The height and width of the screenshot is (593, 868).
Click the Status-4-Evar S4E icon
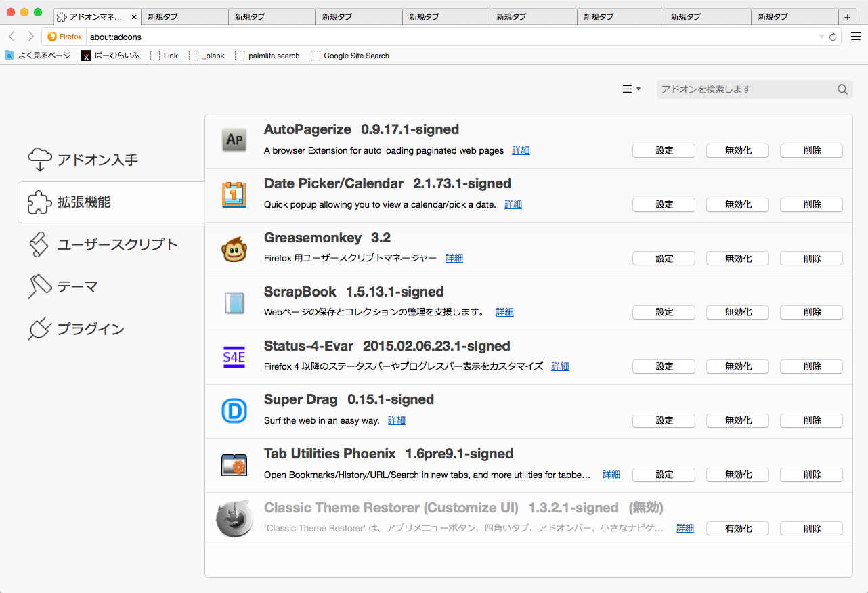click(234, 357)
